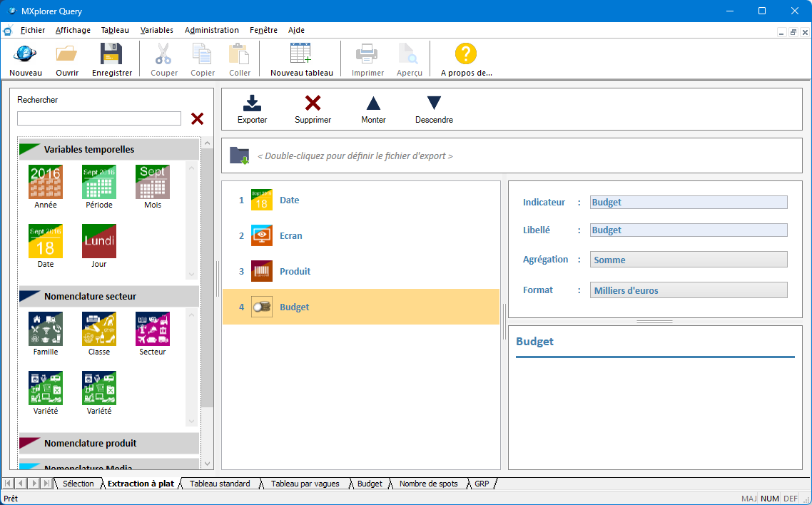Select row 1 Date in list
Image resolution: width=812 pixels, height=505 pixels.
(361, 200)
